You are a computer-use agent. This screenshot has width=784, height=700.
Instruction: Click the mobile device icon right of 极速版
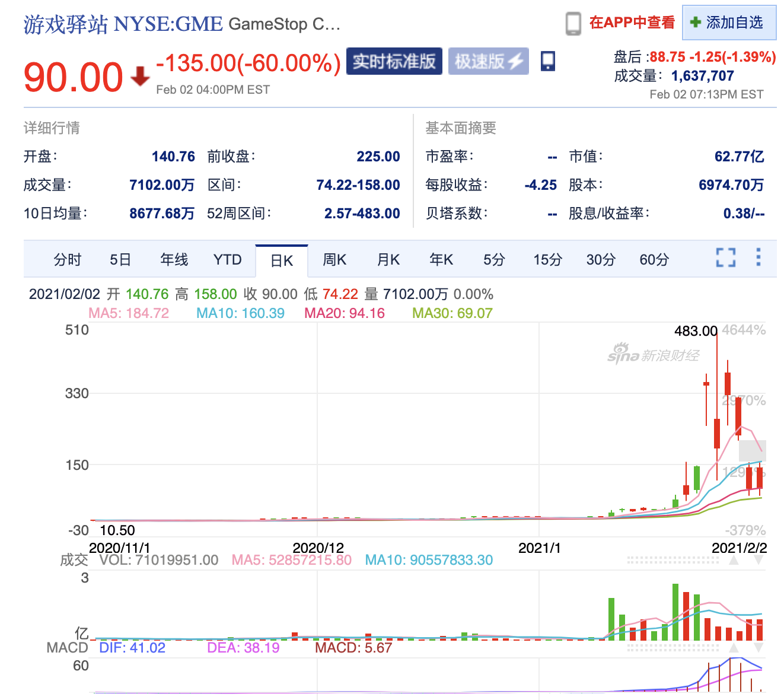coord(547,61)
